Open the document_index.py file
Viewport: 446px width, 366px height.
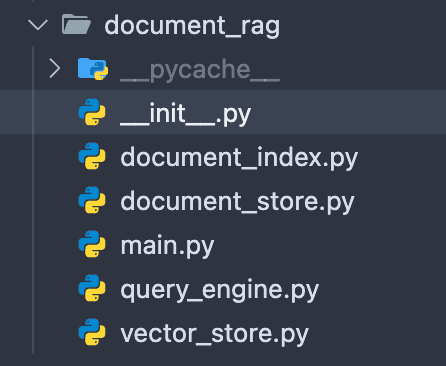tap(239, 158)
